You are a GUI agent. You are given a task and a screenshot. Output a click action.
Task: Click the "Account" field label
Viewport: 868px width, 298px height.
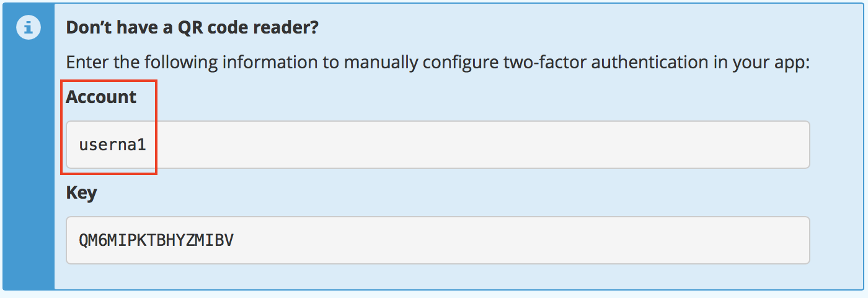tap(101, 97)
